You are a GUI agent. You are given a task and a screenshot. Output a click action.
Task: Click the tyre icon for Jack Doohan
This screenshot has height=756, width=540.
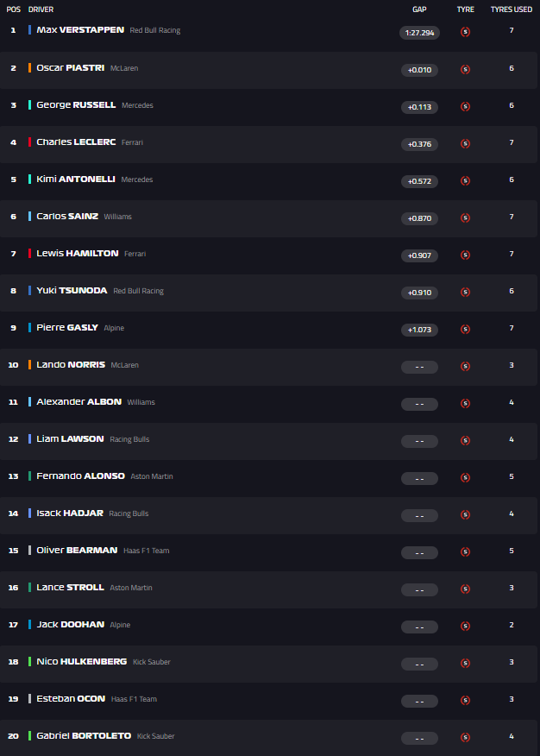pos(466,627)
